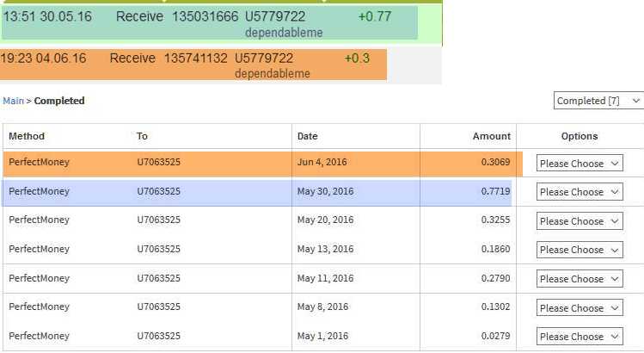Select the amount 0.1860 cell

(495, 249)
